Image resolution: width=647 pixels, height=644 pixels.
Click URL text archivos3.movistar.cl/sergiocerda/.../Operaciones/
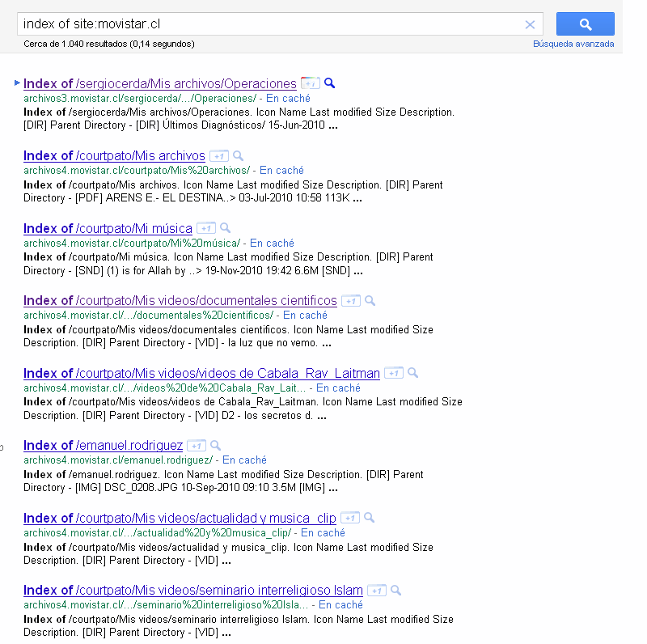pyautogui.click(x=140, y=98)
